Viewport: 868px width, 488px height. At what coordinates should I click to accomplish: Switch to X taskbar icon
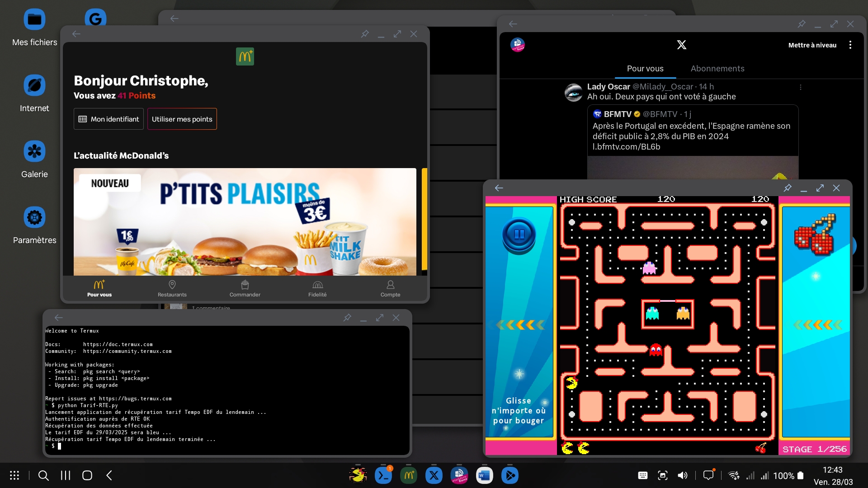[x=434, y=475]
